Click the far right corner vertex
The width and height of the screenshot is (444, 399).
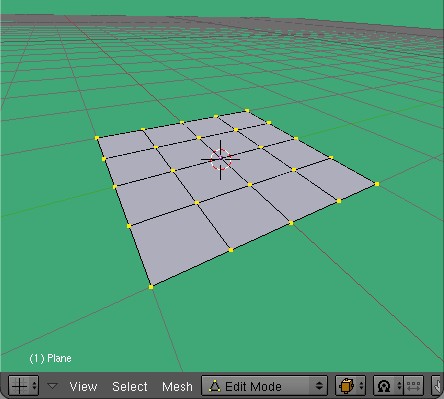[x=377, y=184]
